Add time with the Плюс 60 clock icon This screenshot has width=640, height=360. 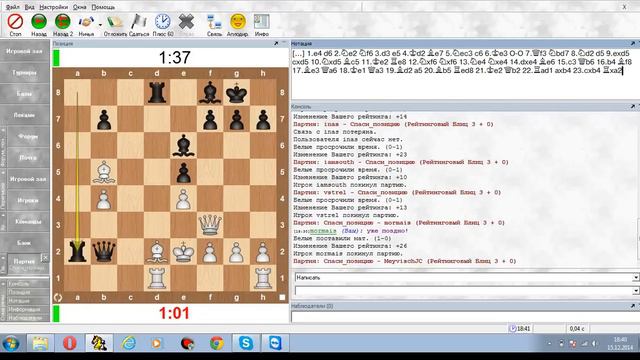162,22
